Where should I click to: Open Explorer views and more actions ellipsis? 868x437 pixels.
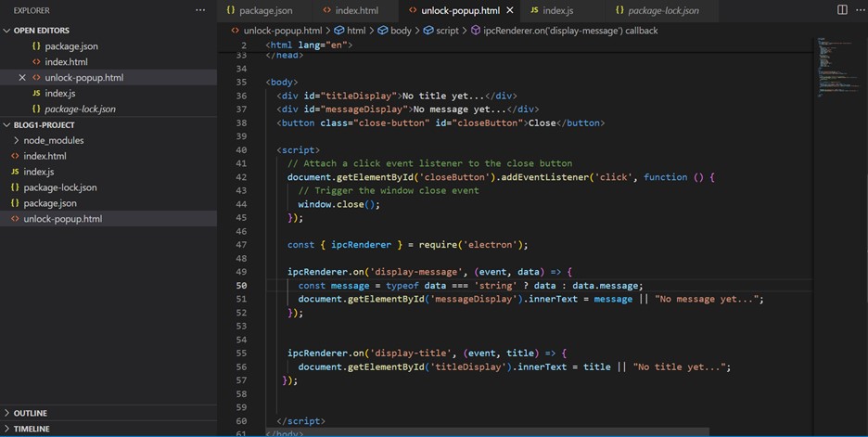coord(200,10)
